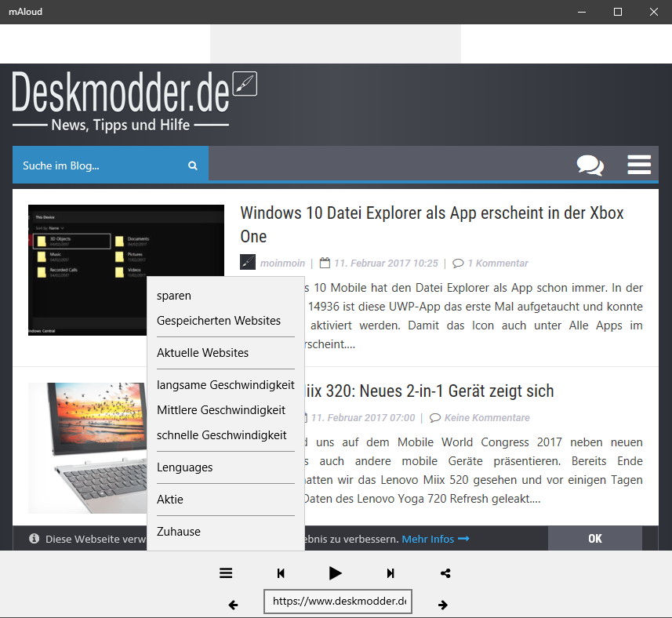Click 'Aktie' in the menu
Screen dimensions: 672x618
coord(225,500)
